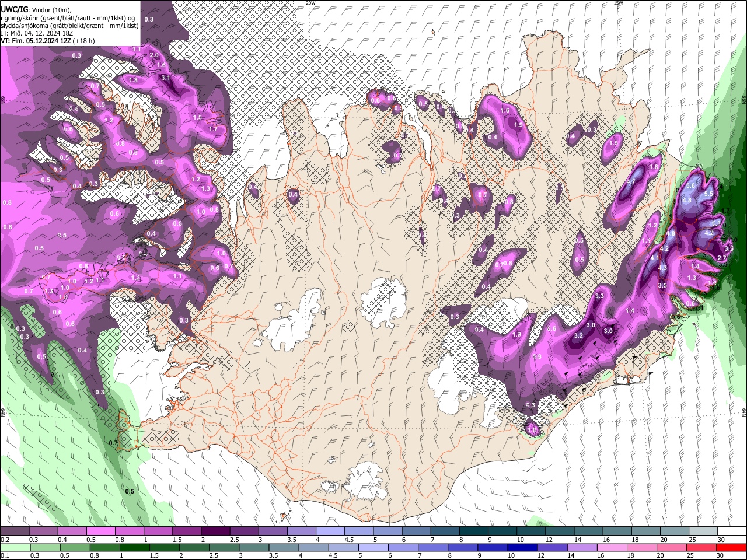The width and height of the screenshot is (747, 560).
Task: Select lower legend swatch between 10 and 12
Action: click(523, 547)
